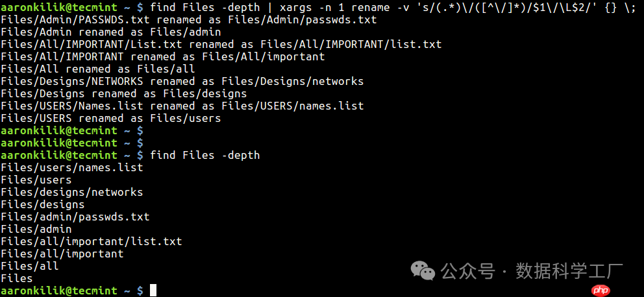The width and height of the screenshot is (644, 297).
Task: Click the 公众号 · 数据科学工厂 watermark text
Action: tap(532, 271)
